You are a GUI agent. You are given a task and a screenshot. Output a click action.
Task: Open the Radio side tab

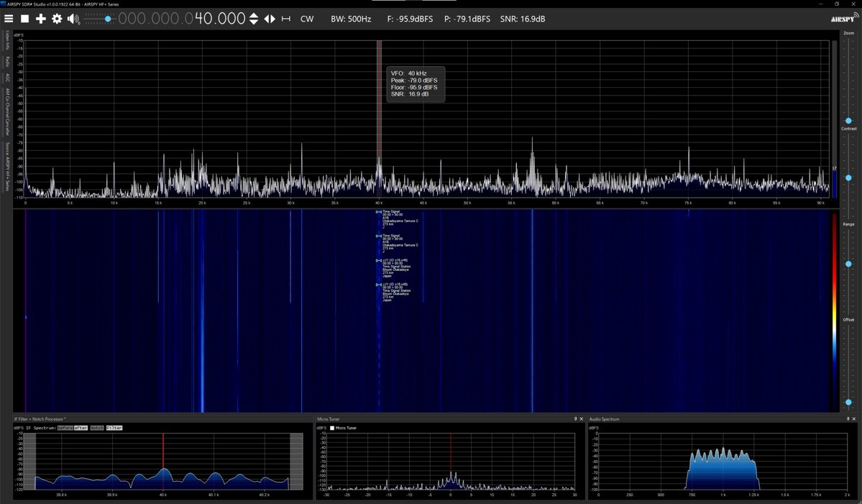(x=7, y=61)
